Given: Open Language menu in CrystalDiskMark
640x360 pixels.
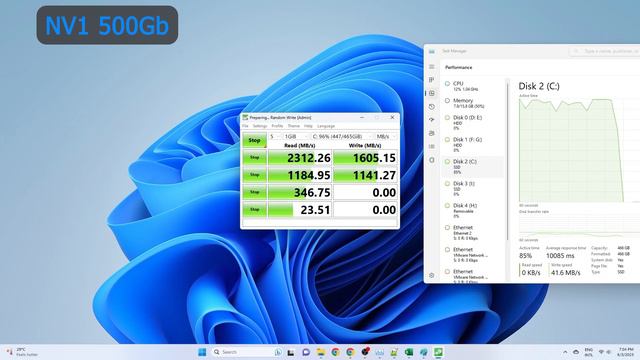Looking at the screenshot, I should pos(326,126).
